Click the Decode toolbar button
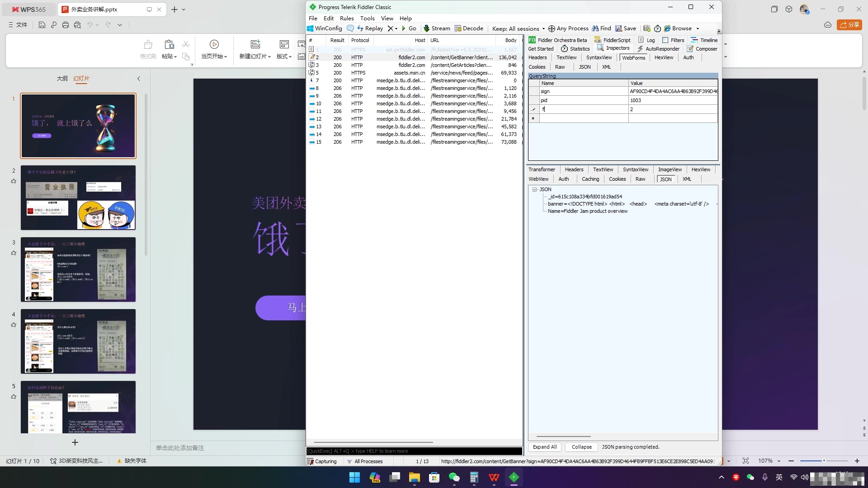Screen dimensions: 868x488 click(x=468, y=28)
